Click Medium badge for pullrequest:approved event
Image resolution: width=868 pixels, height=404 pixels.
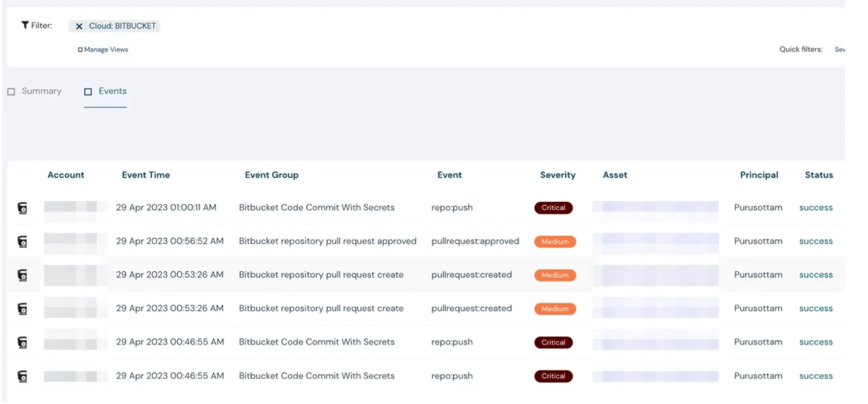click(555, 242)
